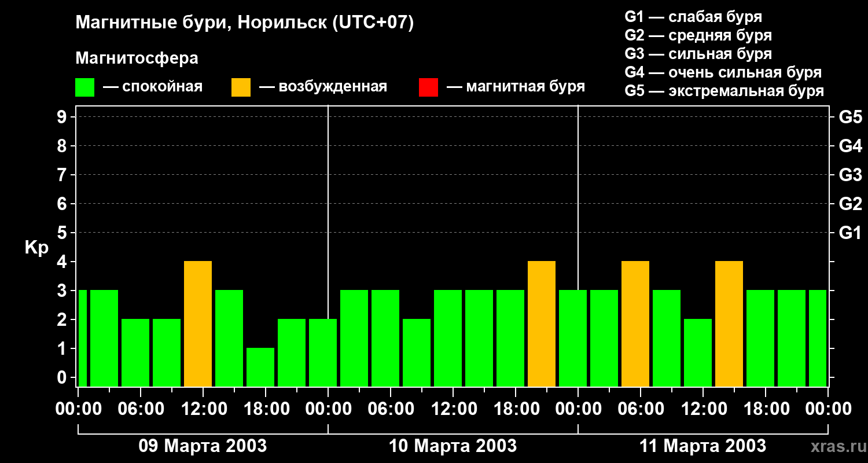Click the red 'магнитная буря' legend swatch

point(428,87)
